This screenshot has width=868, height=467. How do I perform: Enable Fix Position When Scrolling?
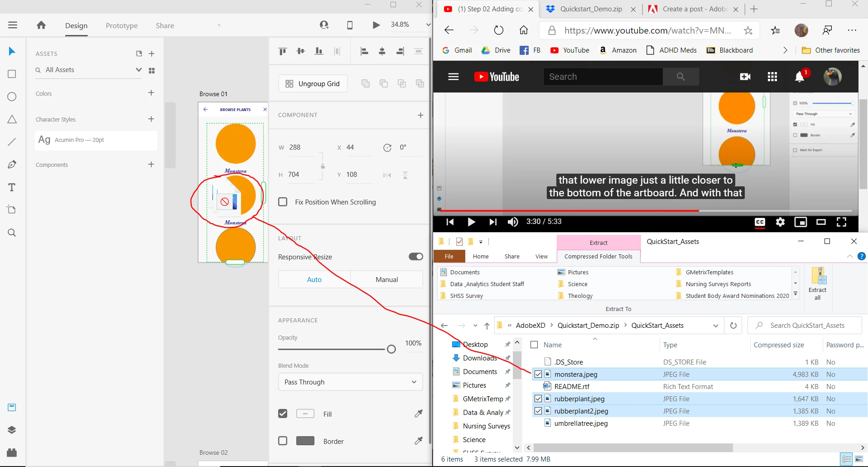283,202
